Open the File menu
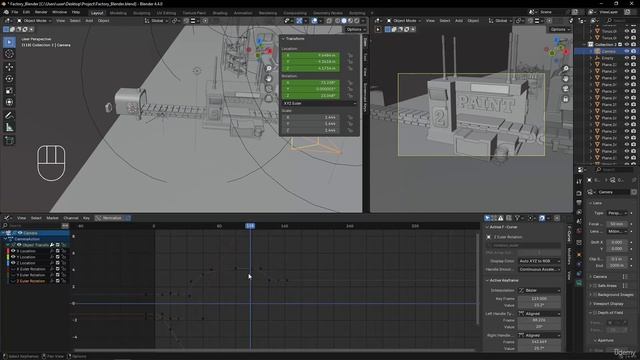Viewport: 640px width, 360px height. [15, 12]
